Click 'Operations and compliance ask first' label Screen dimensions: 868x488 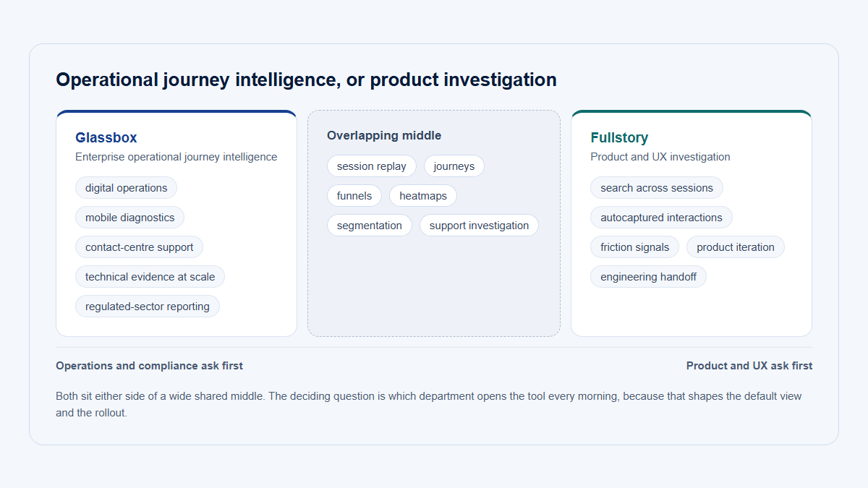[149, 366]
